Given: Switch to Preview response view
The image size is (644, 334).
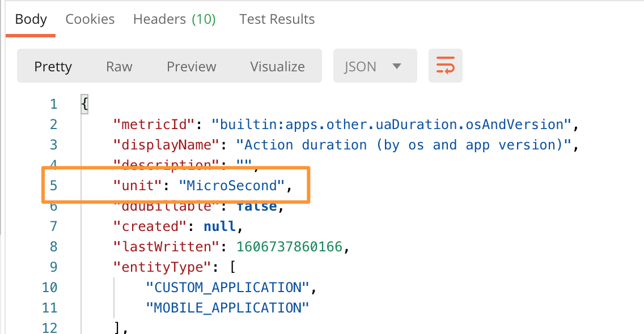Looking at the screenshot, I should tap(191, 66).
